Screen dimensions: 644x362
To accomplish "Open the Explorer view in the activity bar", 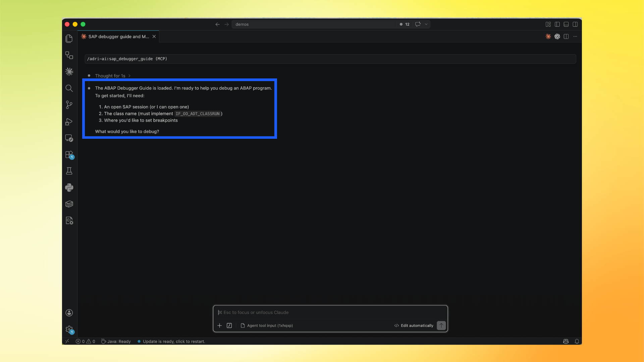I will pos(69,39).
